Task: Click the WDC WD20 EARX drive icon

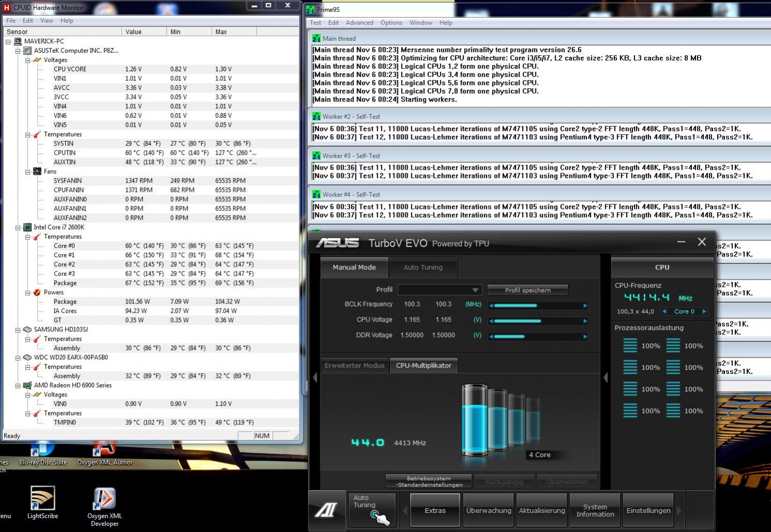Action: 27,357
